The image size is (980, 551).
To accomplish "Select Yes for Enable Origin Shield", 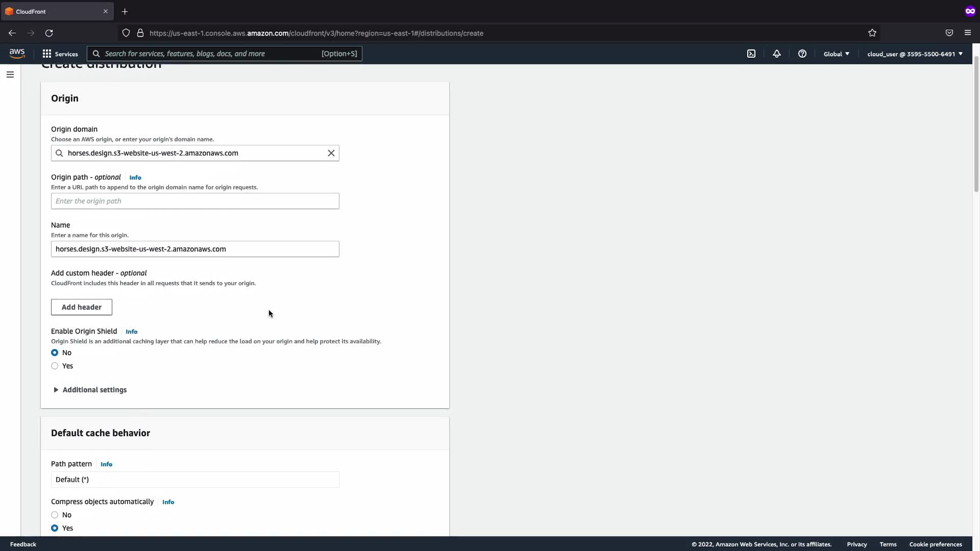I will click(x=55, y=366).
